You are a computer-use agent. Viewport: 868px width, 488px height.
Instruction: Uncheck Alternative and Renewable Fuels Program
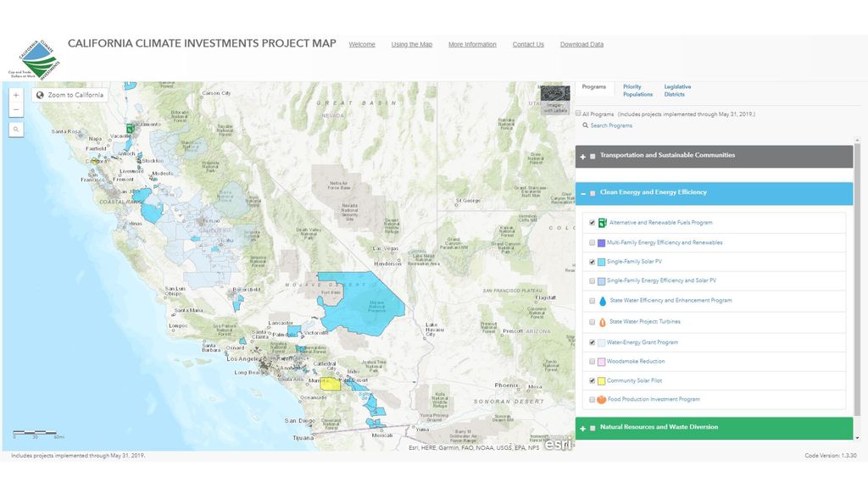pyautogui.click(x=592, y=223)
